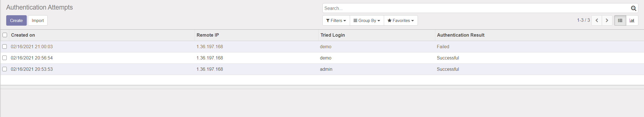Check the 21:00:03 failed attempt row

click(5, 47)
